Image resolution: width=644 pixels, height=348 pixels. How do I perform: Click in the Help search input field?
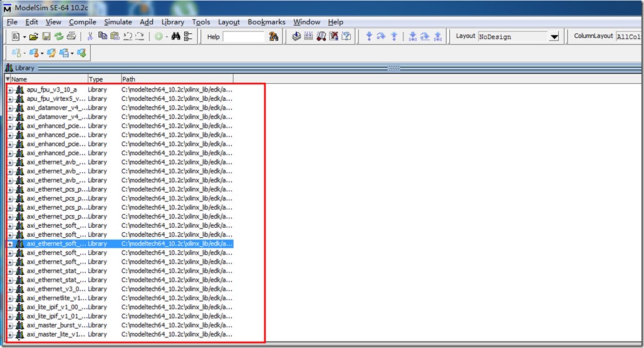(x=244, y=37)
